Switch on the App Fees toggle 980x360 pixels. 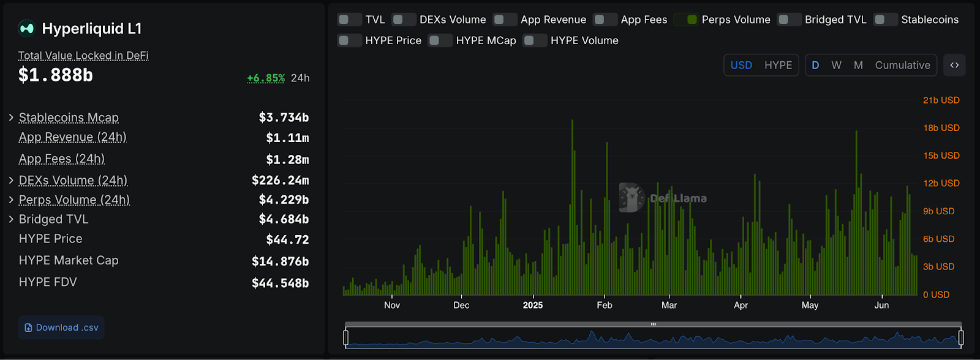[x=605, y=20]
